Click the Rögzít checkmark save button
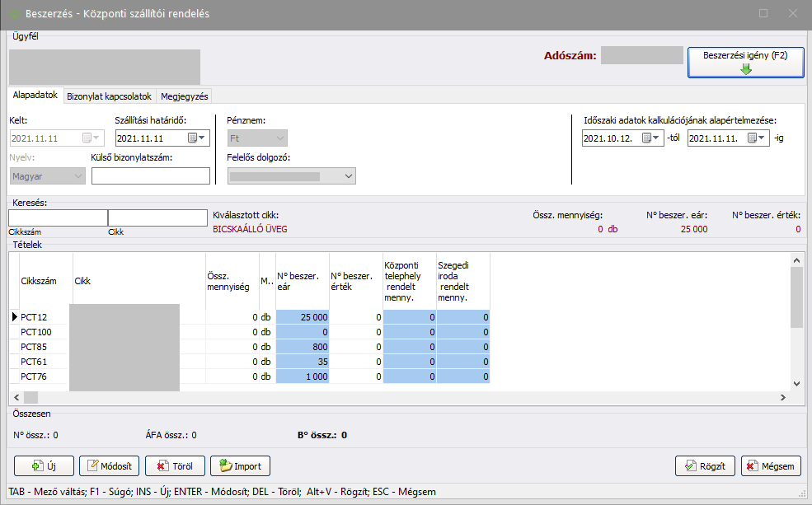Viewport: 812px width, 505px height. [x=705, y=466]
